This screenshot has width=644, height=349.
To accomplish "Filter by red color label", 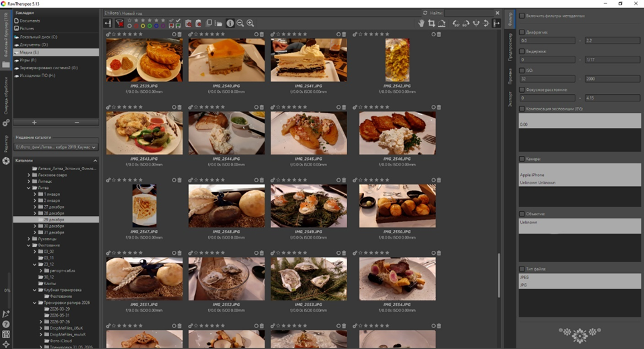I will (136, 26).
